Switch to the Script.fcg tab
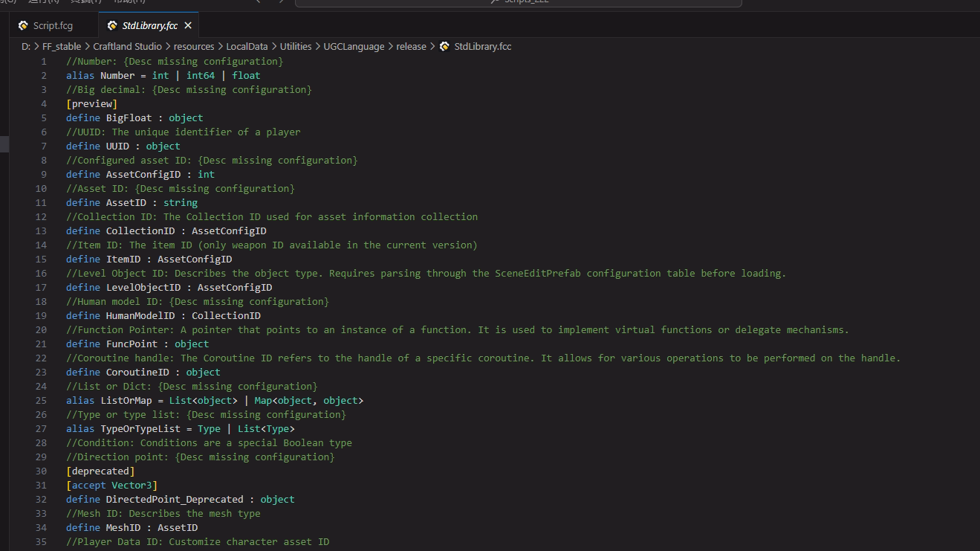980x551 pixels. coord(53,25)
